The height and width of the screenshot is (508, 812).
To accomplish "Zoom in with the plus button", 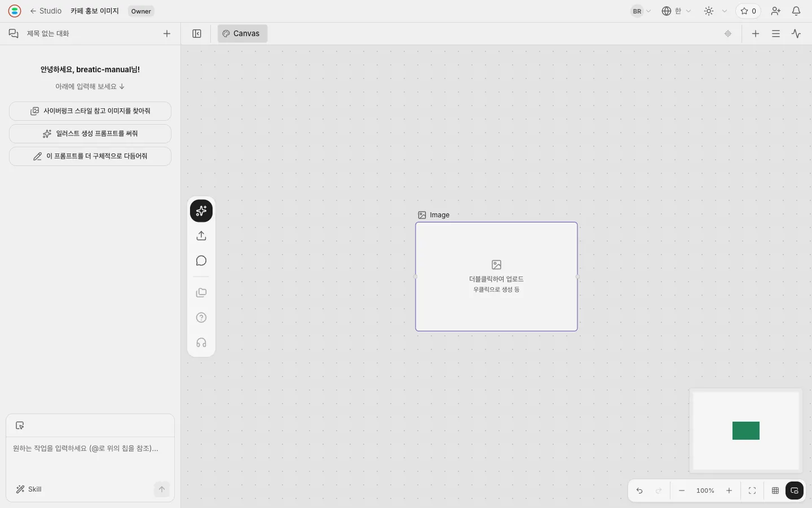I will (729, 491).
